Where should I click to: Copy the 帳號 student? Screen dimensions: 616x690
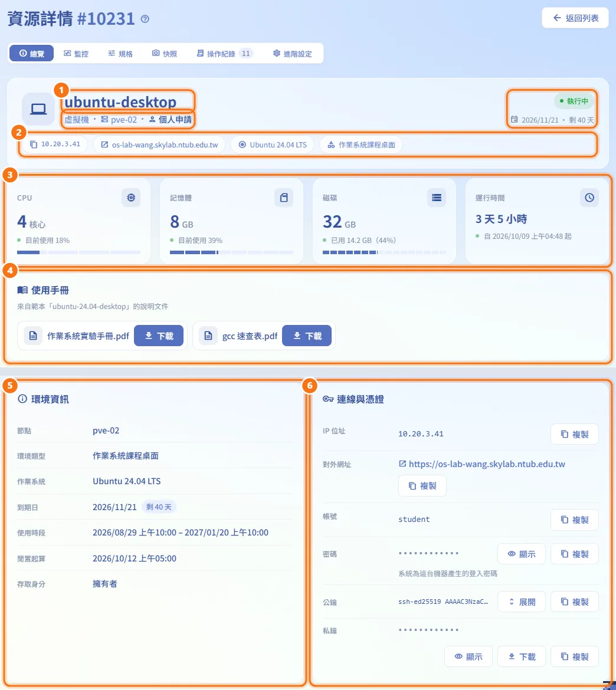pos(575,520)
